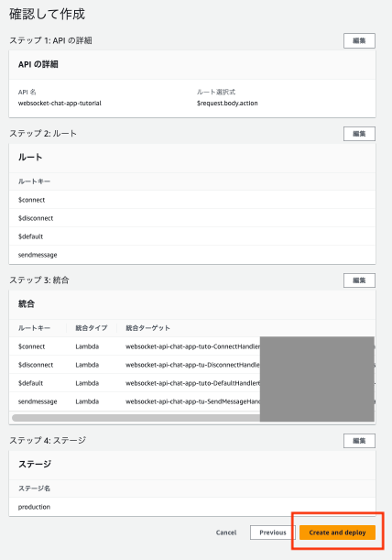Click $default route key in integrations table
Image resolution: width=392 pixels, height=560 pixels.
(x=30, y=383)
